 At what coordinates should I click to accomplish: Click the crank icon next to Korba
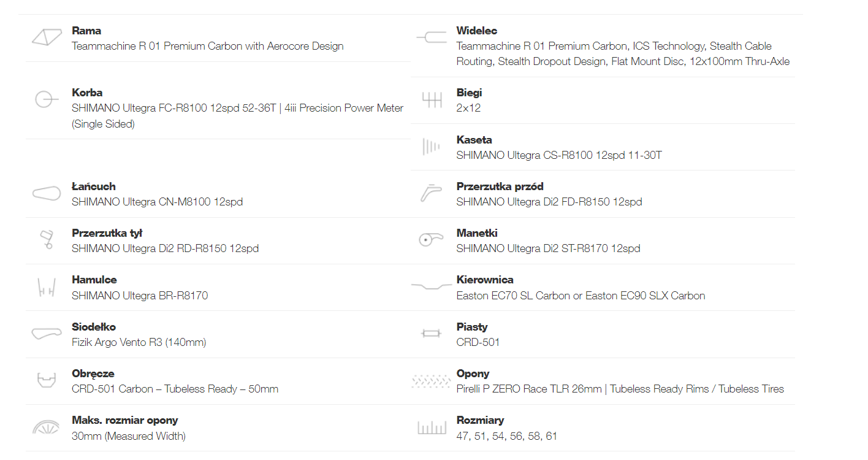tap(47, 99)
